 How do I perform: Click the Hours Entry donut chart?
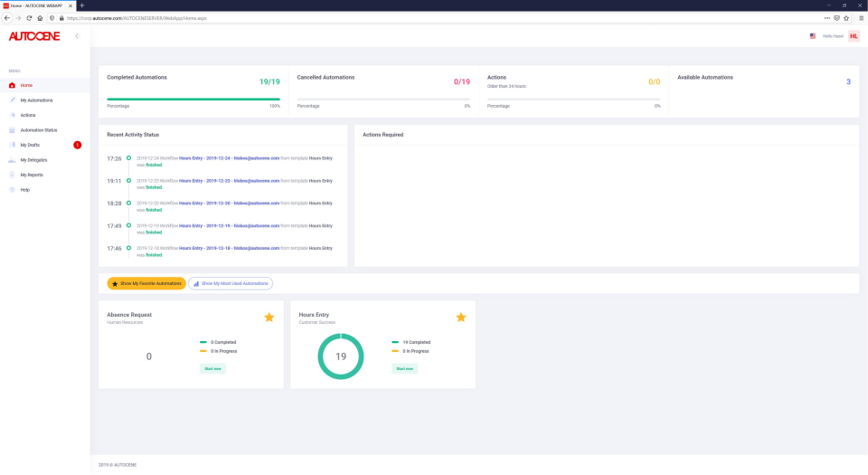[x=340, y=356]
